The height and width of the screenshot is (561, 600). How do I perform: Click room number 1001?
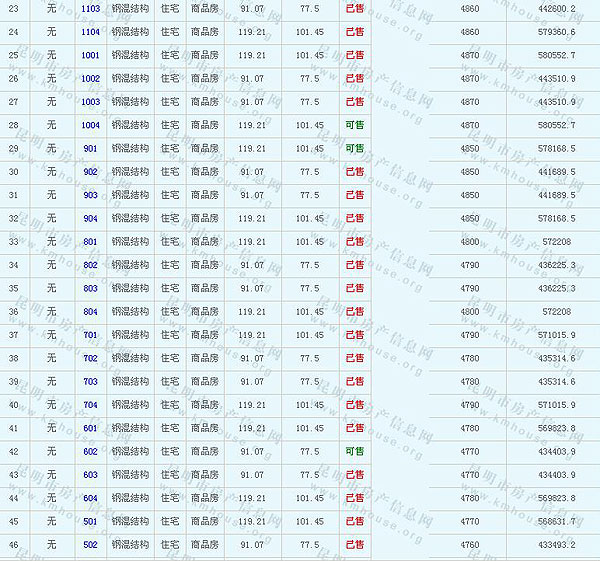tap(90, 55)
